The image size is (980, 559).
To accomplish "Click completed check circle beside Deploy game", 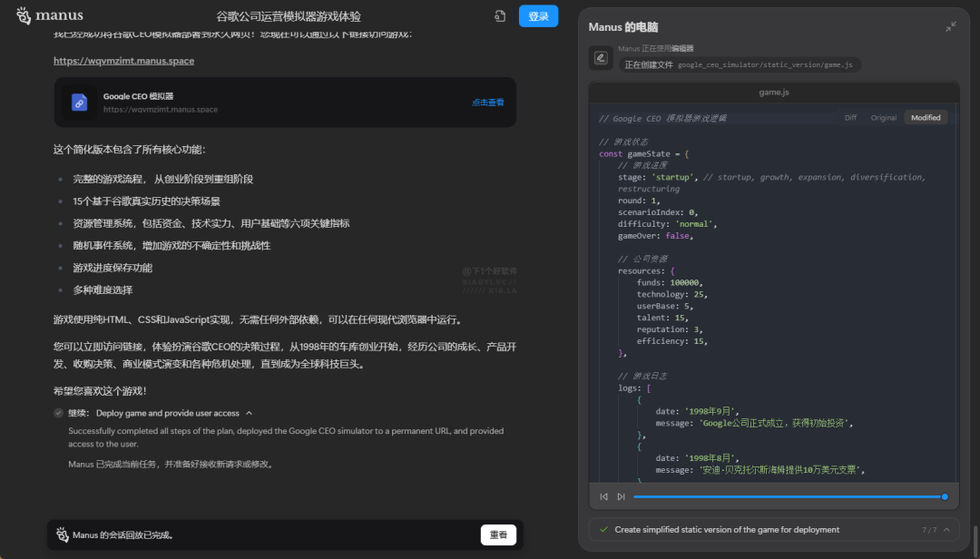I will pyautogui.click(x=58, y=413).
